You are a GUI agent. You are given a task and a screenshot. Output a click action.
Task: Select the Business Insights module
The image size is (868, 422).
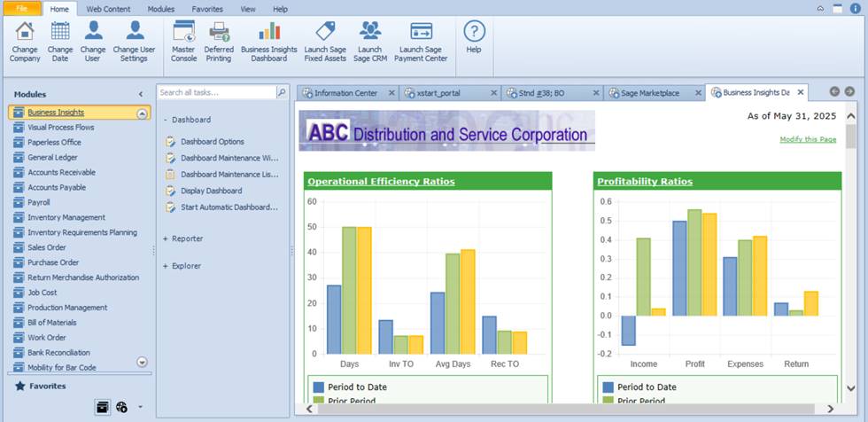click(x=80, y=113)
